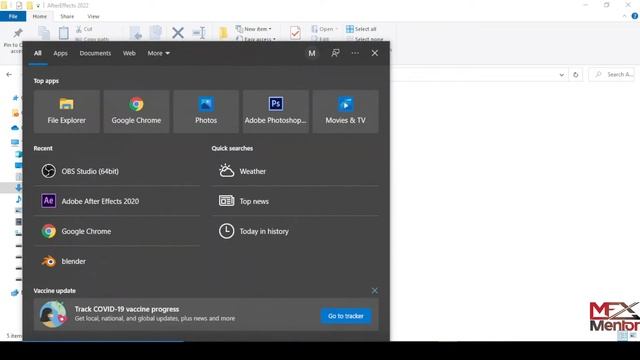Select the Home ribbon tab in Explorer
Screen dimensions: 640x360
point(40,16)
